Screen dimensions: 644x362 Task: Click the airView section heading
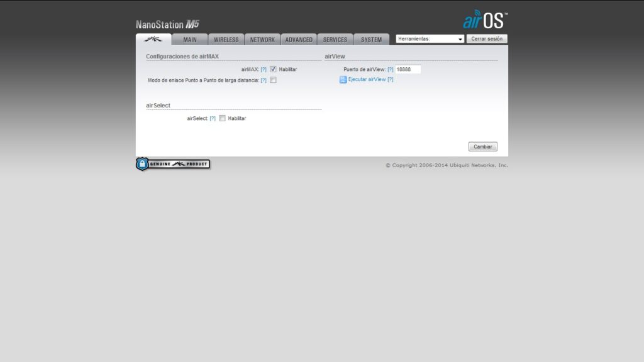click(x=335, y=56)
